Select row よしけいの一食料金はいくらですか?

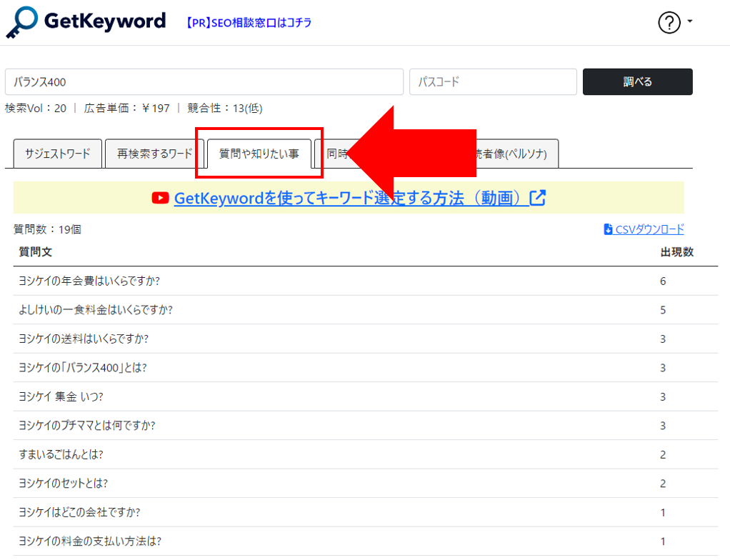366,309
